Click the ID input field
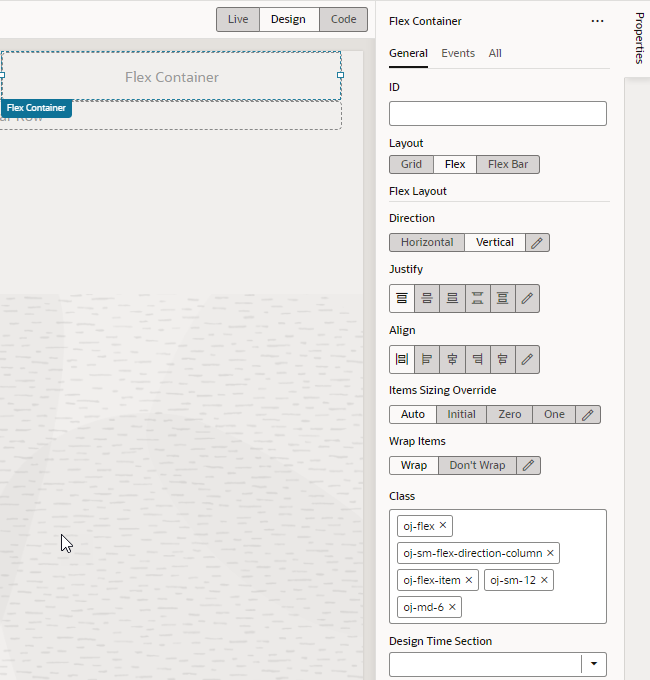 (498, 114)
